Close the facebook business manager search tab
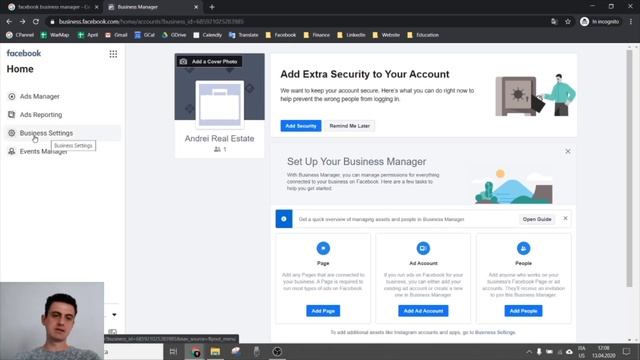 click(x=96, y=7)
